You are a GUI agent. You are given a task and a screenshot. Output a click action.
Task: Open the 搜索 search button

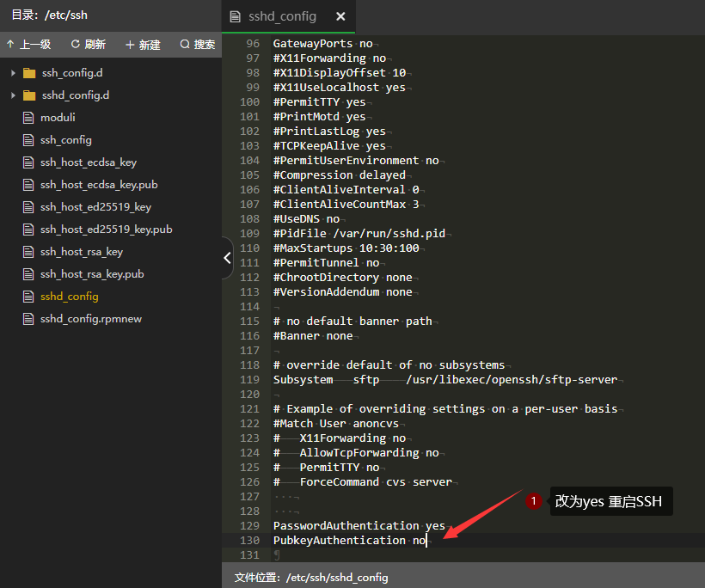(198, 45)
